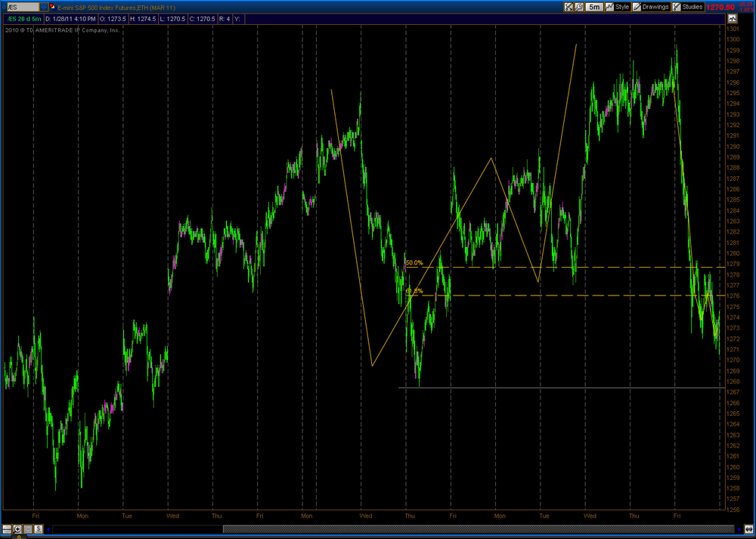The width and height of the screenshot is (756, 539).
Task: Click the 'Y:' value cell
Action: pos(239,20)
